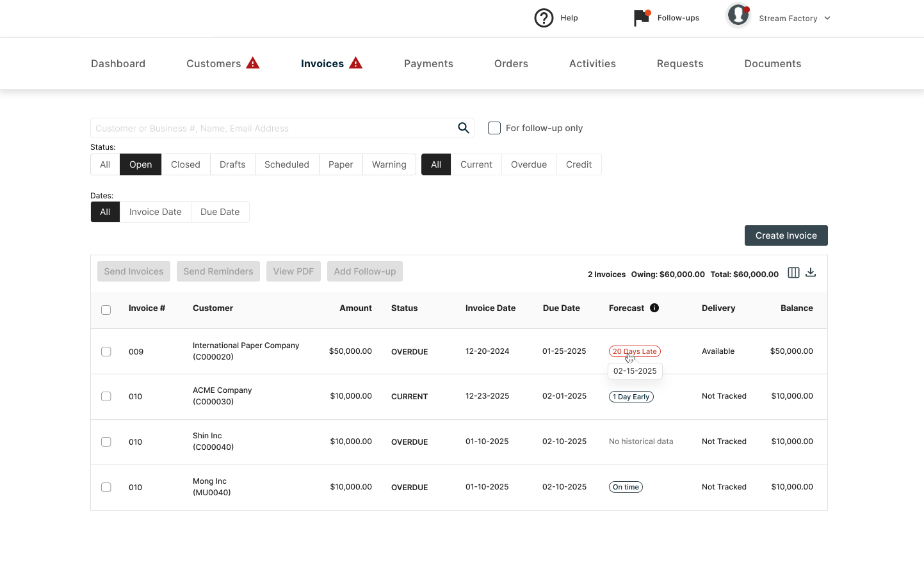Open Follow-ups flag icon
Screen dimensions: 924x565
tap(641, 18)
